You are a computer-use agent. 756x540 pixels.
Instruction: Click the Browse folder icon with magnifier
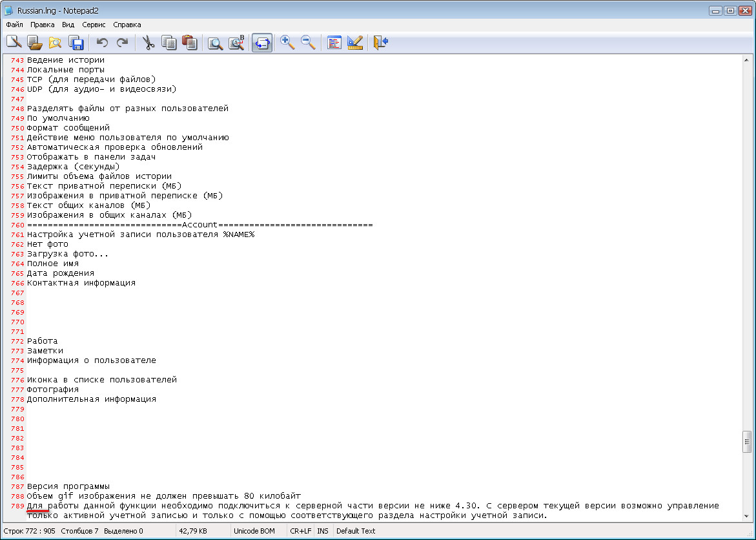click(56, 43)
